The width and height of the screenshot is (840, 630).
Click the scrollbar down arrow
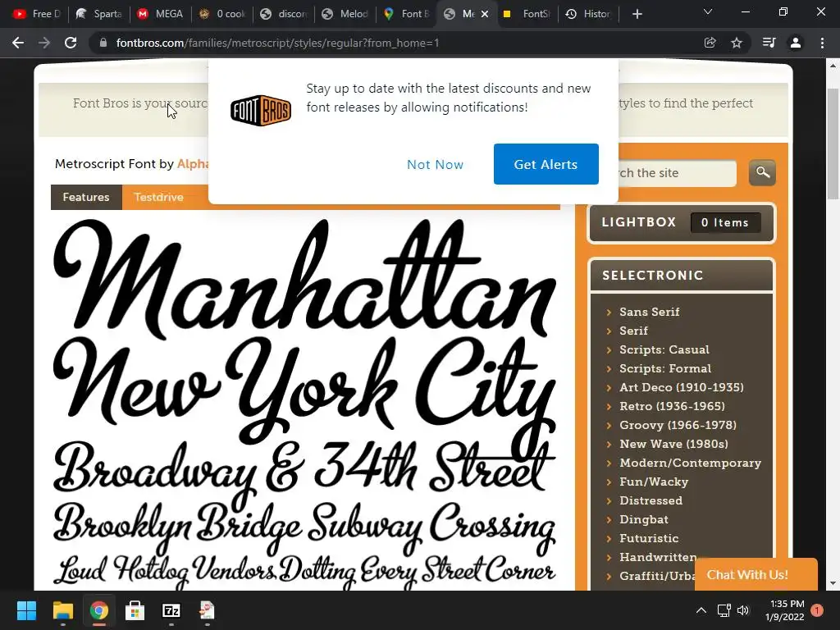[833, 583]
